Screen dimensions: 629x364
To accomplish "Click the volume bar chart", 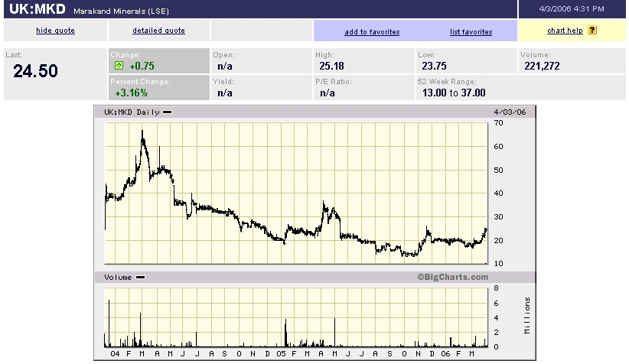I will coord(296,317).
